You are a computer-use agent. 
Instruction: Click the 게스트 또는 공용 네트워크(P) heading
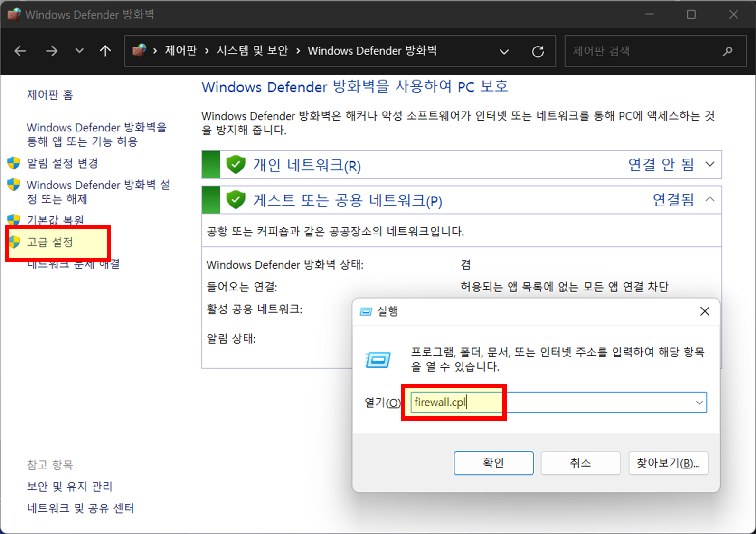[348, 200]
